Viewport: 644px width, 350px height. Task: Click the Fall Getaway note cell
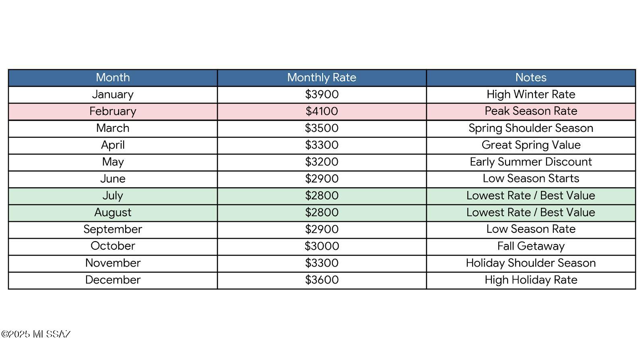coord(531,246)
